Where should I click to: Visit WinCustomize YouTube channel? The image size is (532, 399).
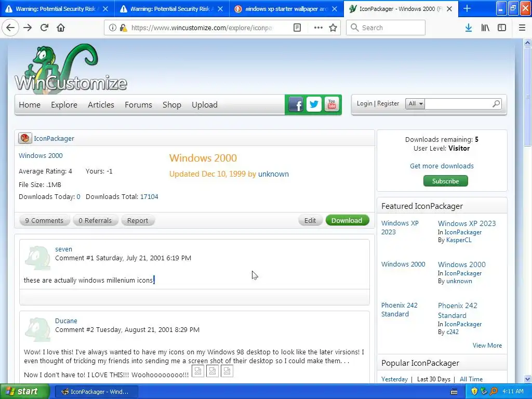[x=331, y=104]
